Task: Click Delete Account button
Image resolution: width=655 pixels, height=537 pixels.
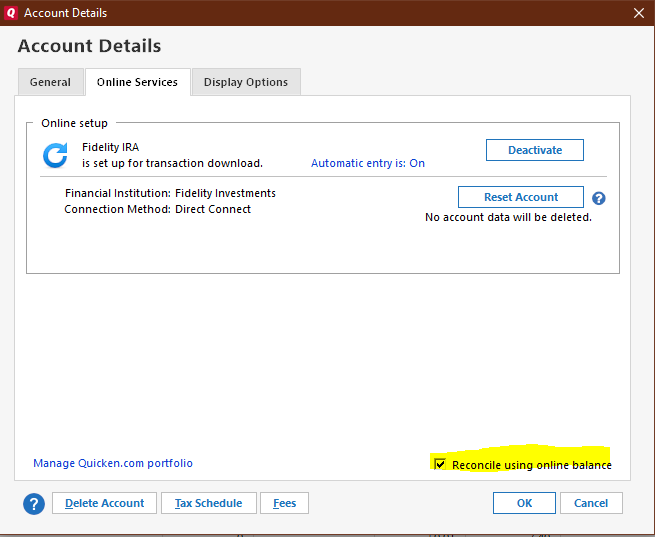Action: tap(104, 503)
